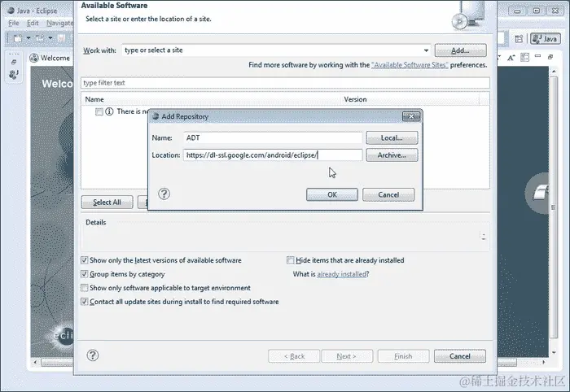Open the already installed link
The width and height of the screenshot is (570, 392).
[x=341, y=274]
